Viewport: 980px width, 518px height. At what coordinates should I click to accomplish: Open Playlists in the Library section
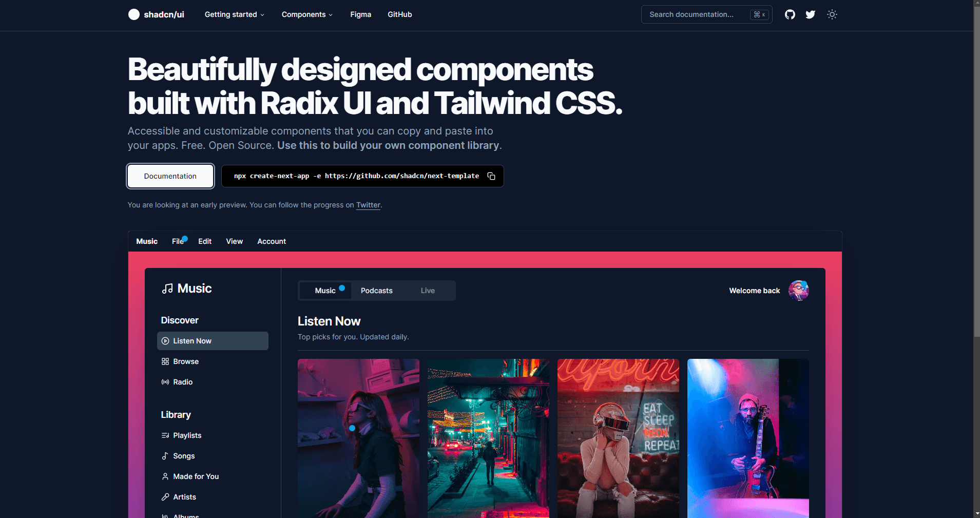point(213,435)
